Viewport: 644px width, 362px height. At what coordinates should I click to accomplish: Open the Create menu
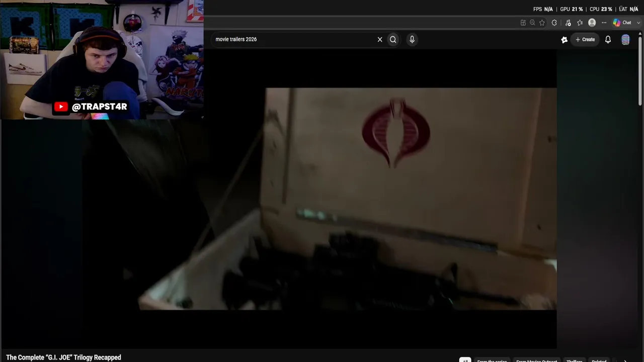click(x=585, y=39)
